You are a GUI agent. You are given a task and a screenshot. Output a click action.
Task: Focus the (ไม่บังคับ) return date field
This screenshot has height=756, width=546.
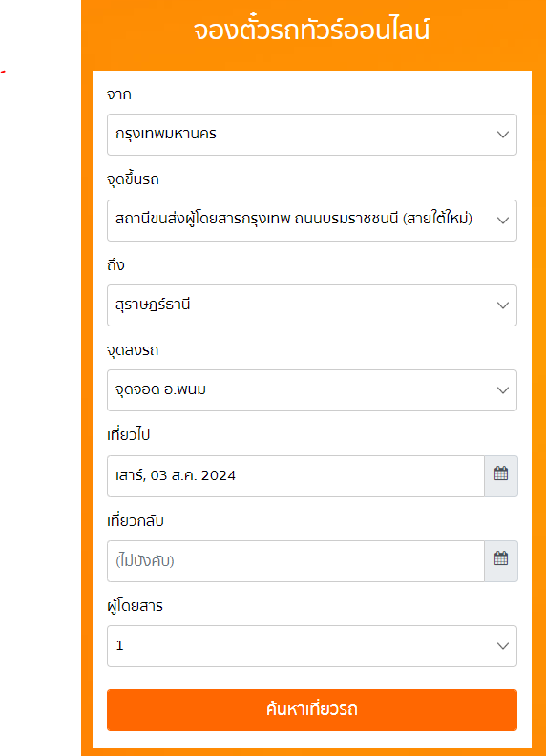coord(296,560)
